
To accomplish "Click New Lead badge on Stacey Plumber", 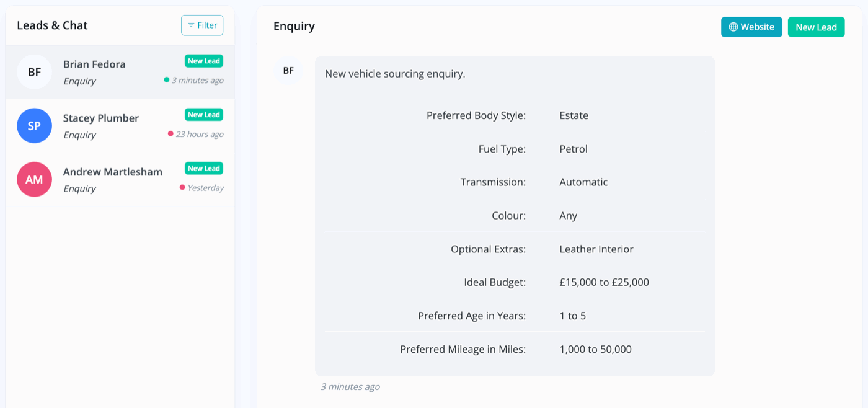I will [x=204, y=115].
